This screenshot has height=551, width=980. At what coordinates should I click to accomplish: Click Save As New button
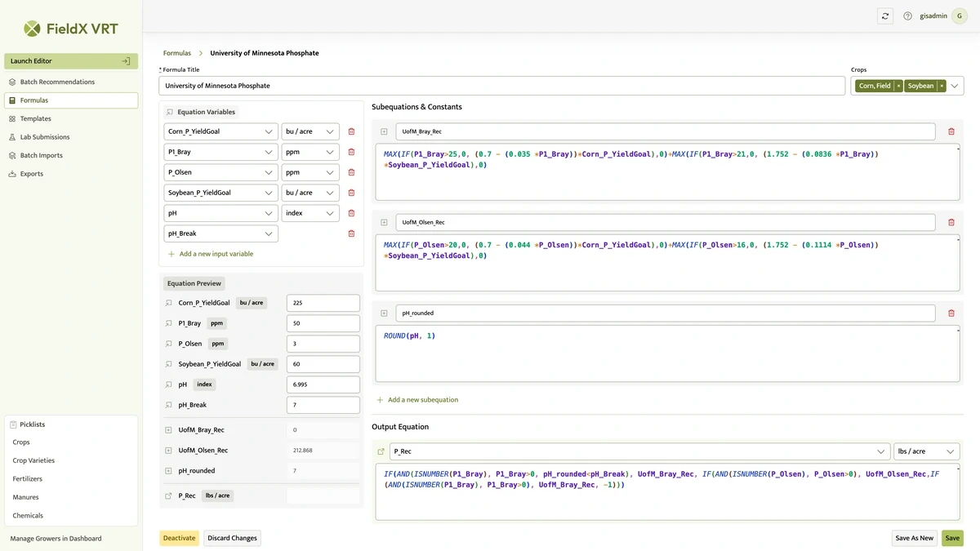tap(914, 538)
